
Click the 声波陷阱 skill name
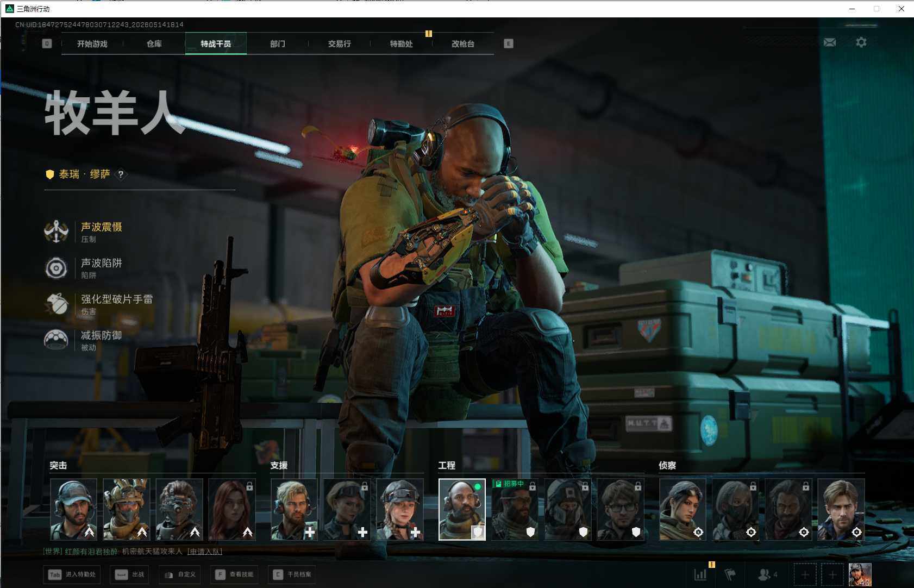click(x=102, y=263)
